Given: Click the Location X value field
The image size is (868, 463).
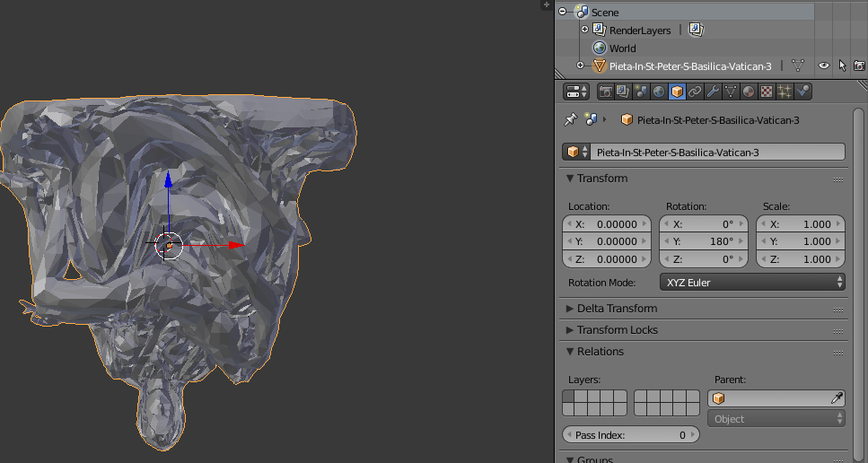Looking at the screenshot, I should click(607, 224).
